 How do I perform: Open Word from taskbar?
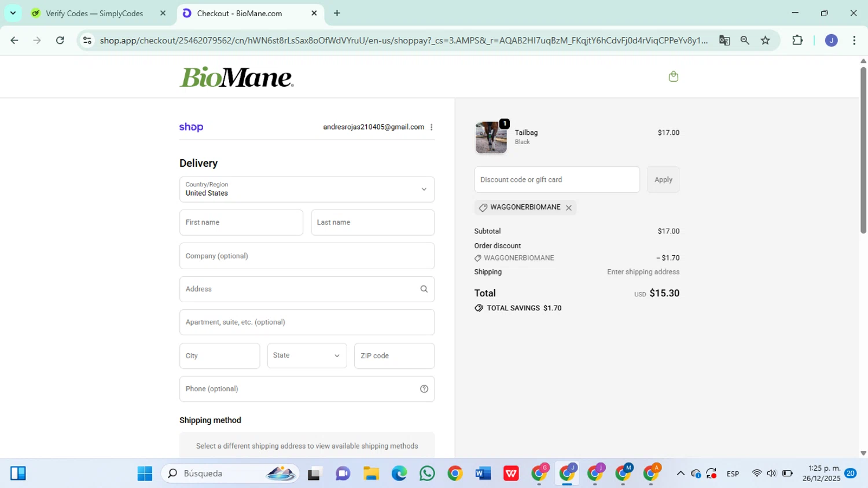pos(483,474)
